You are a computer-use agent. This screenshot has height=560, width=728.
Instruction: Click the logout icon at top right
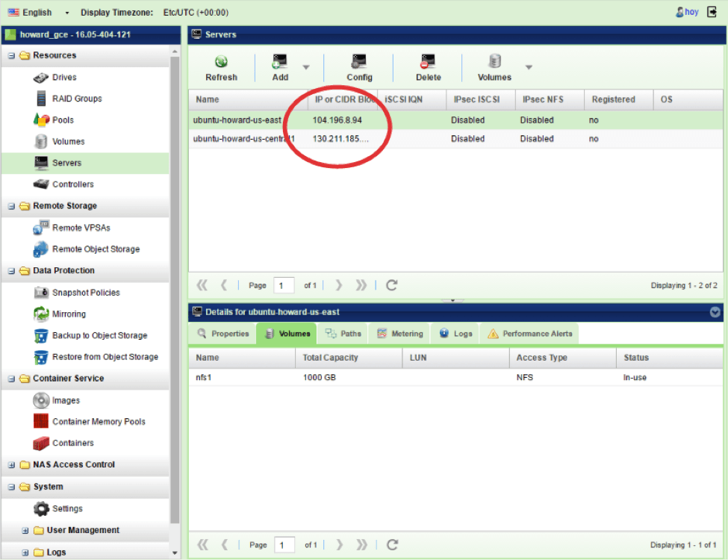[x=712, y=12]
